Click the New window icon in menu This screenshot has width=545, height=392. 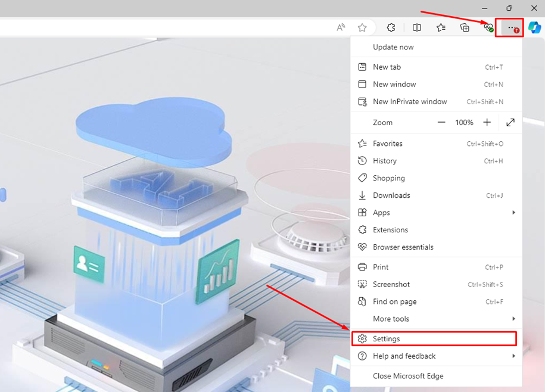(x=362, y=84)
